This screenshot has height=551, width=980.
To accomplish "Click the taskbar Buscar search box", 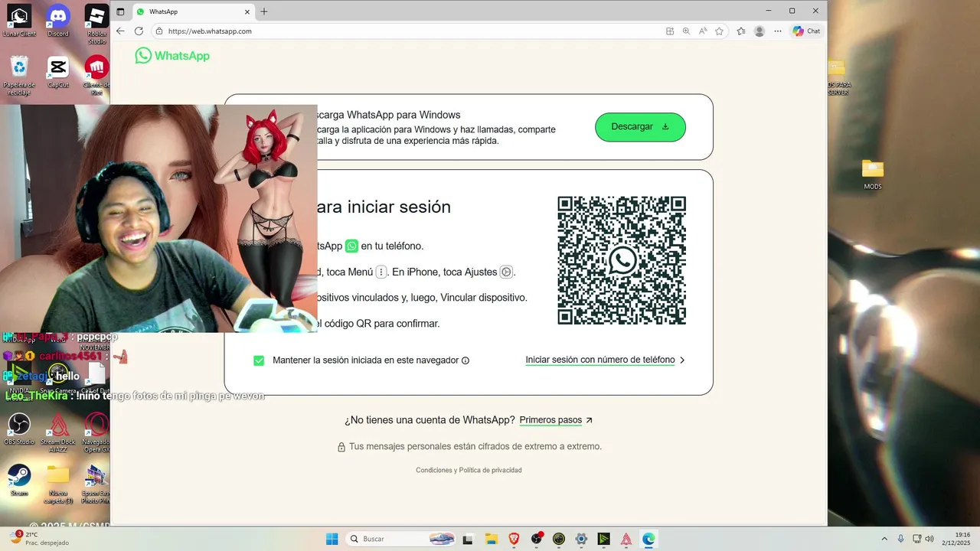I will tap(402, 539).
